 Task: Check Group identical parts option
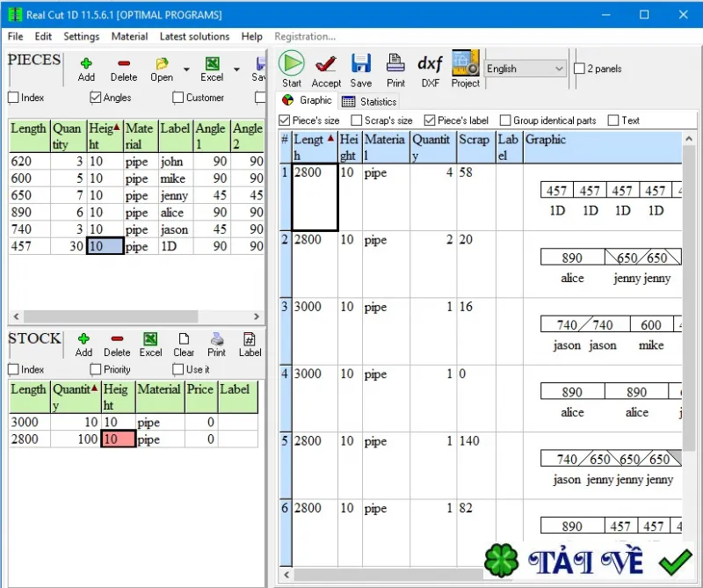(x=505, y=120)
